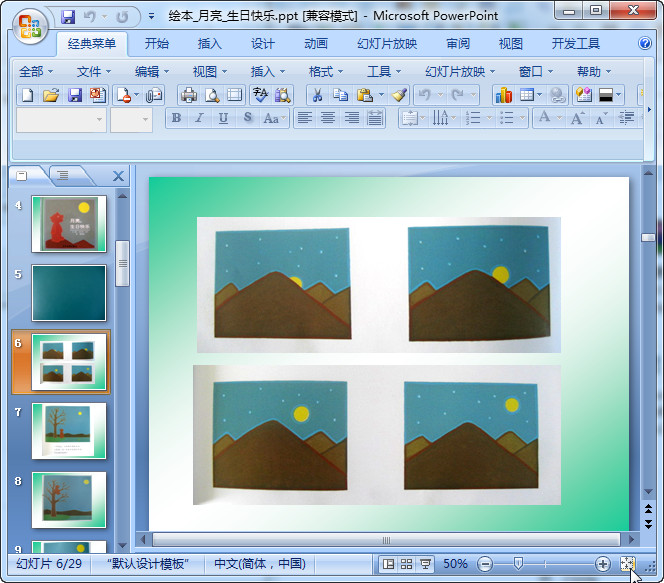Copy the selection

pyautogui.click(x=340, y=95)
